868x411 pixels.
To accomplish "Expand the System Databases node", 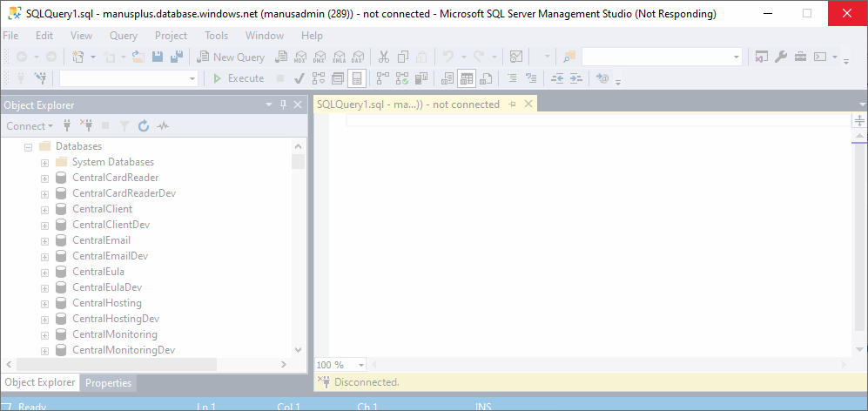I will pos(45,163).
